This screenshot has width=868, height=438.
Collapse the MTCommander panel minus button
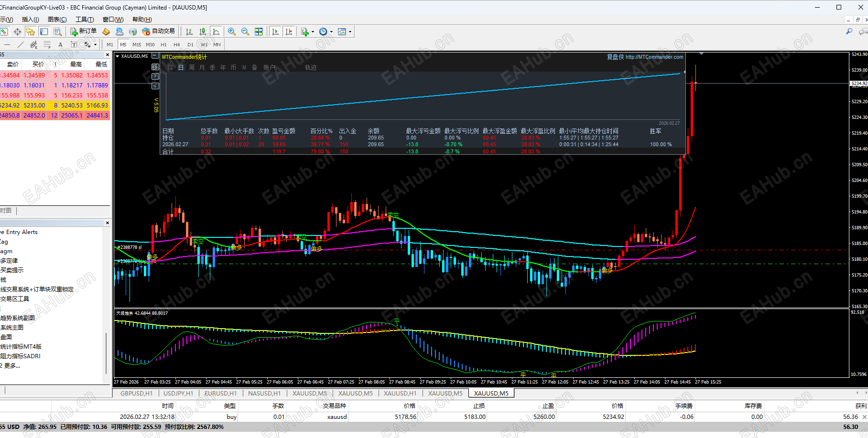[155, 56]
